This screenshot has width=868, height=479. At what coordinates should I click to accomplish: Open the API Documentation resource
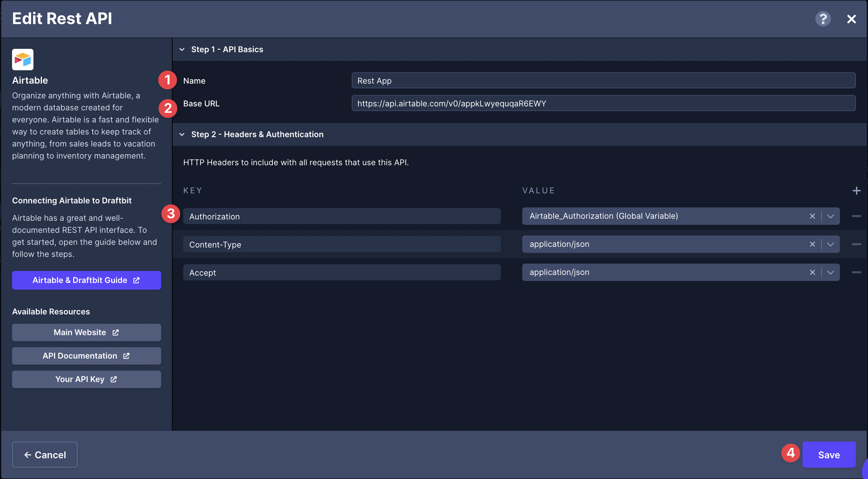(86, 356)
